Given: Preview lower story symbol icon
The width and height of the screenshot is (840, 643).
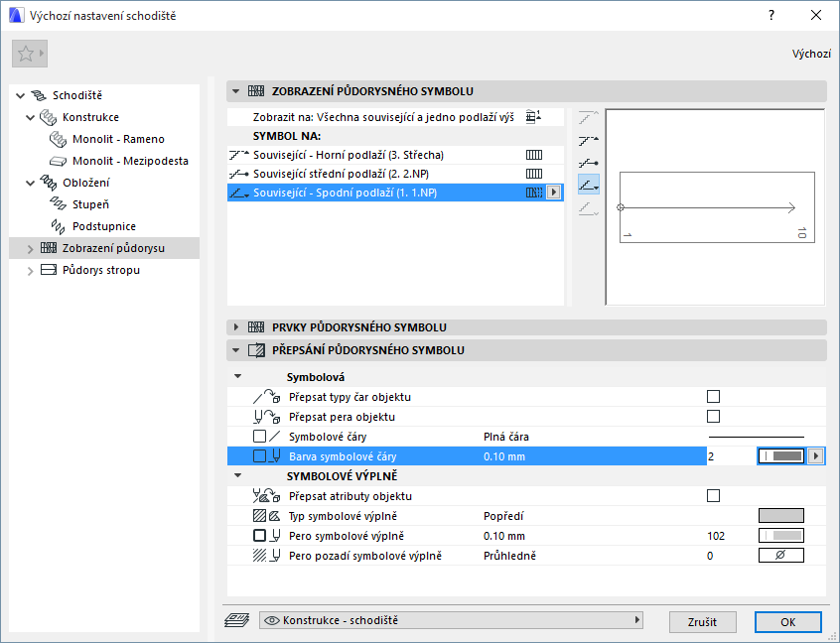Looking at the screenshot, I should 588,186.
